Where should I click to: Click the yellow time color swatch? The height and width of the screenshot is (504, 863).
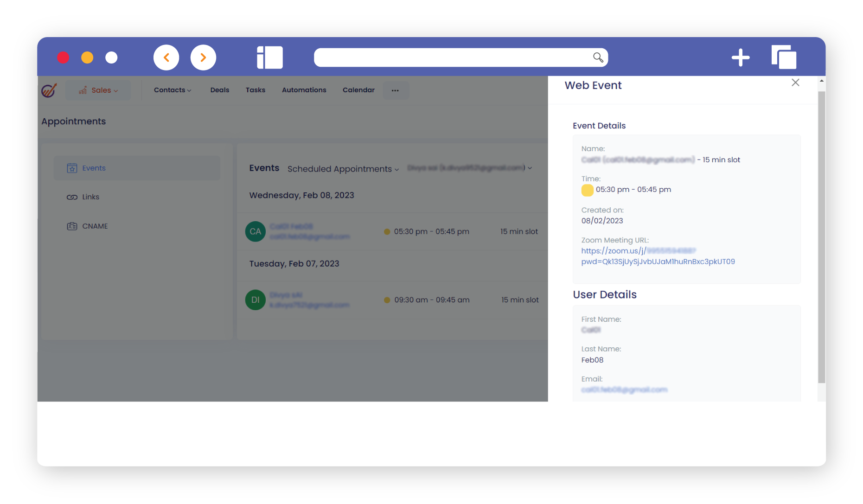pyautogui.click(x=587, y=190)
